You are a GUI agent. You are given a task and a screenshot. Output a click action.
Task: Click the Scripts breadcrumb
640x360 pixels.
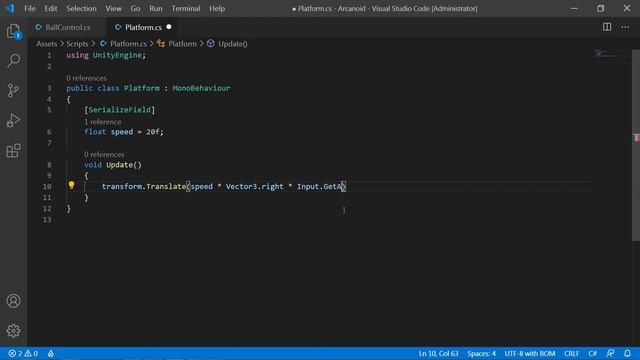(77, 44)
